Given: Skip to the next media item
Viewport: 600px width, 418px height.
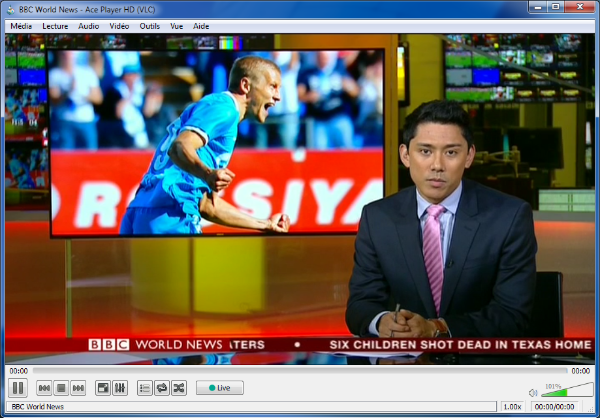Looking at the screenshot, I should [x=78, y=388].
